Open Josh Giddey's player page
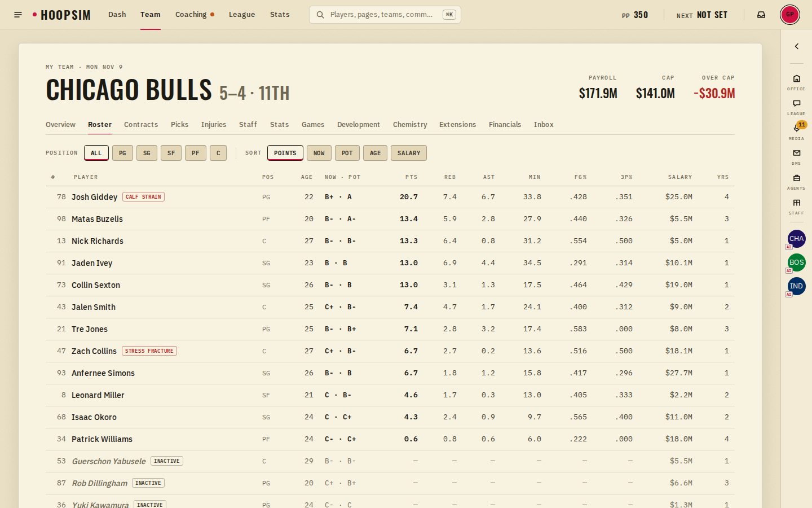 95,197
